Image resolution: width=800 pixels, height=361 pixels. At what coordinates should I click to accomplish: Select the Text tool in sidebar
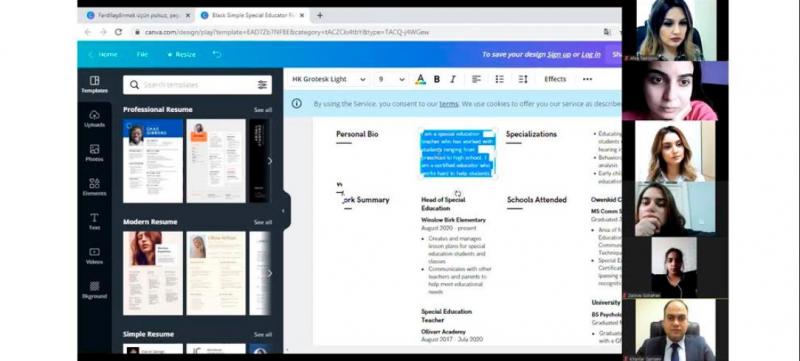pos(94,221)
